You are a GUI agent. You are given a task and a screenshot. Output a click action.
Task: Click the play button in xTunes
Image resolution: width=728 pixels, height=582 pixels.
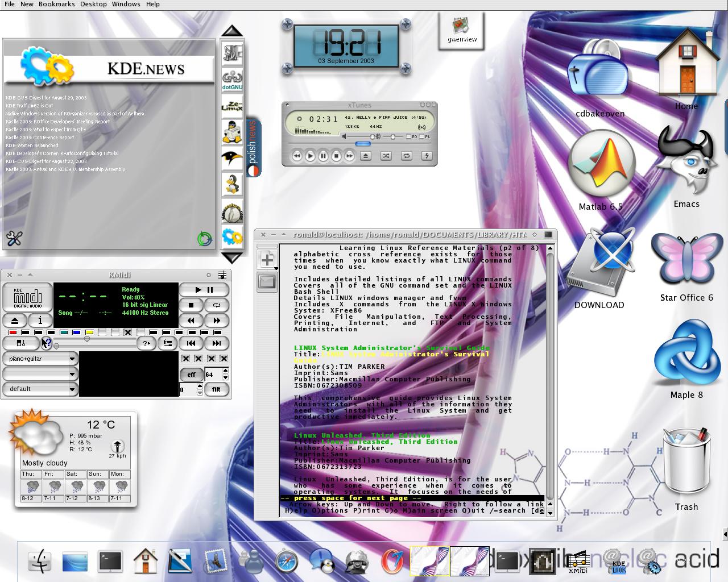pyautogui.click(x=310, y=155)
